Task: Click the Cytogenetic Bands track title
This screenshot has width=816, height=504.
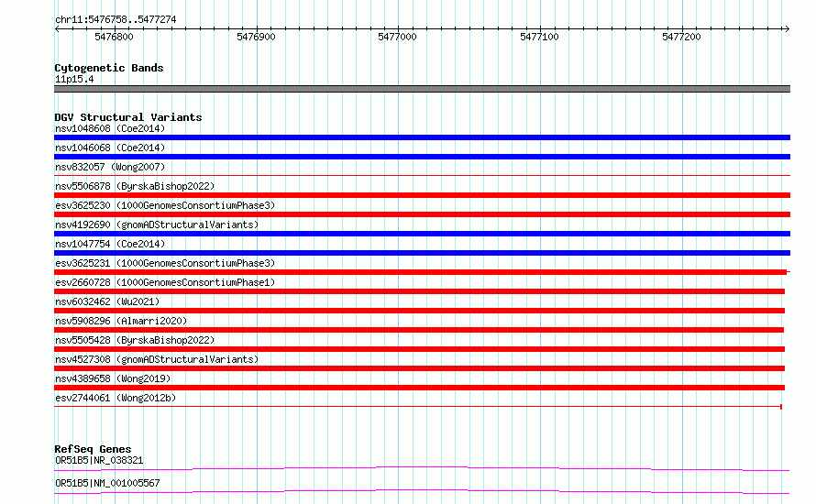Action: (x=109, y=68)
